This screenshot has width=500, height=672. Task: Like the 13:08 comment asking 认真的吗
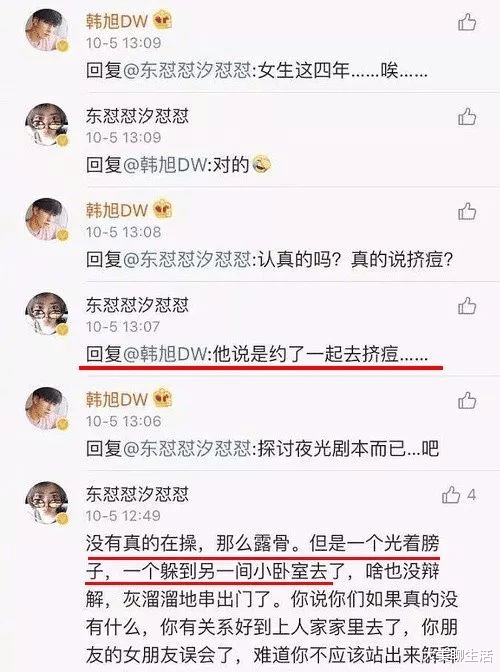point(467,211)
